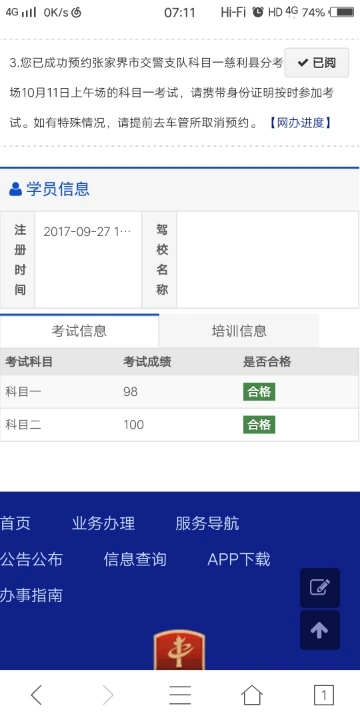
Task: Tap the score 98 cell
Action: 130,392
